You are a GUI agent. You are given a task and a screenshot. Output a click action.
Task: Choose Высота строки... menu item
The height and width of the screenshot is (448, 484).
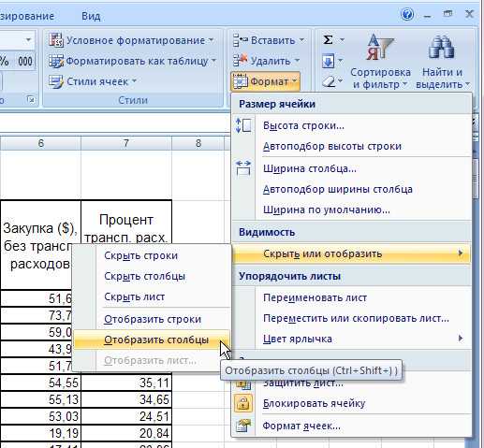click(x=351, y=125)
